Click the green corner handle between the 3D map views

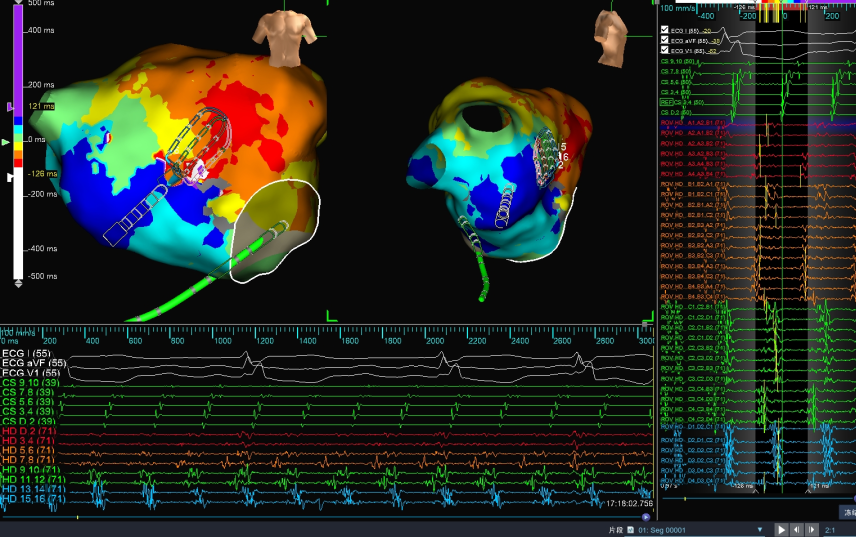click(x=331, y=316)
